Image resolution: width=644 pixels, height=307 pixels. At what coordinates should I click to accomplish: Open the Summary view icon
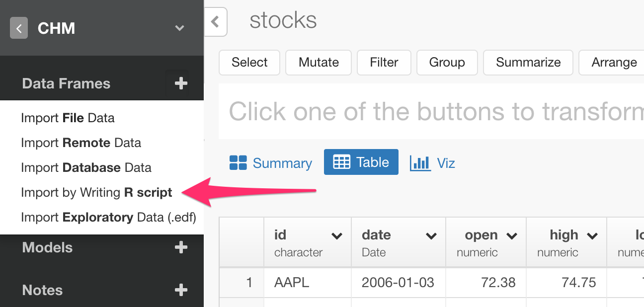pyautogui.click(x=239, y=162)
